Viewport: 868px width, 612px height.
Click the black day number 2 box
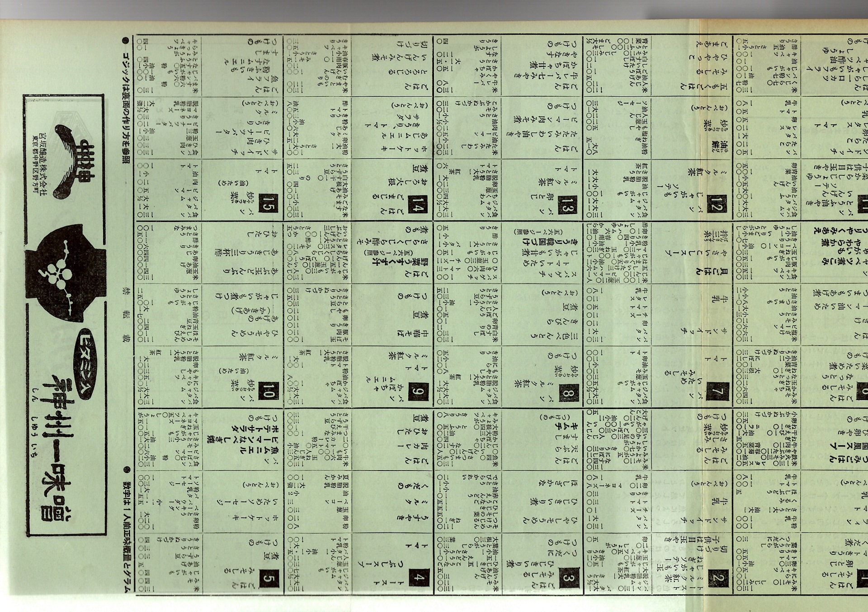[x=717, y=579]
